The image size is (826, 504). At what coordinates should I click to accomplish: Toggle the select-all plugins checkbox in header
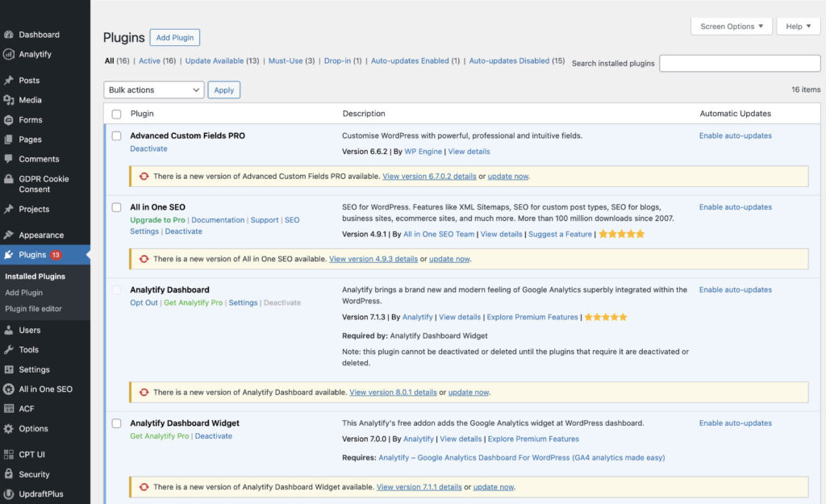116,115
